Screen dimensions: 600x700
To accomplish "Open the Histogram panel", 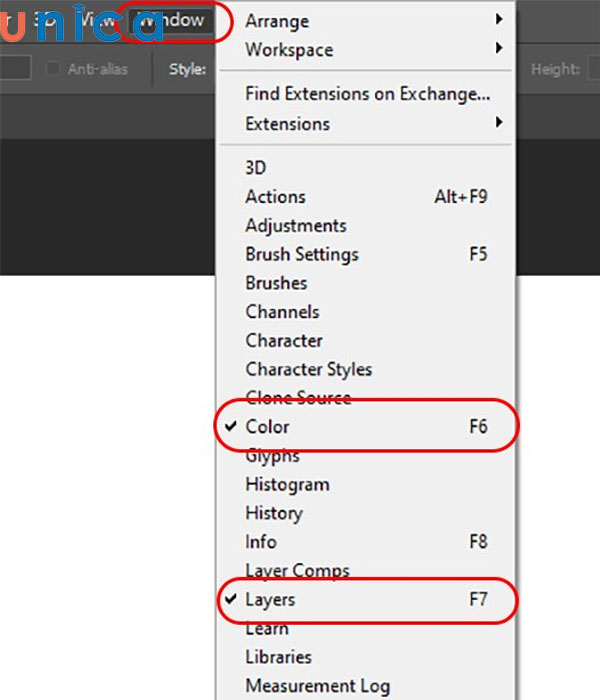I will point(287,484).
